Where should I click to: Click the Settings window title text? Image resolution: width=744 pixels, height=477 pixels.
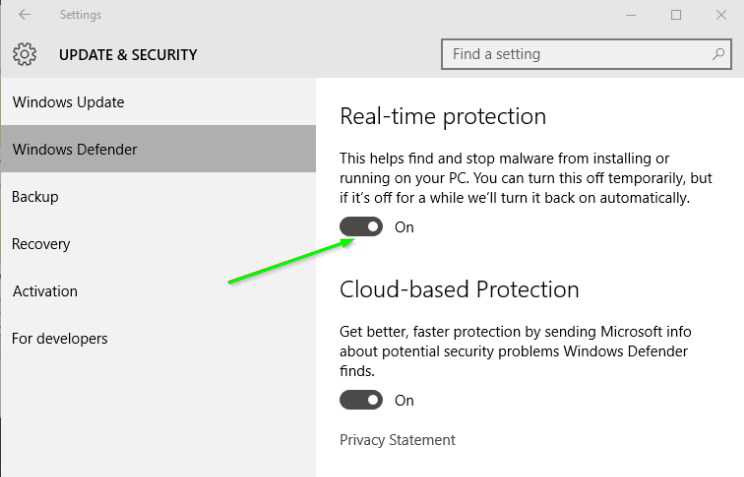click(x=80, y=15)
